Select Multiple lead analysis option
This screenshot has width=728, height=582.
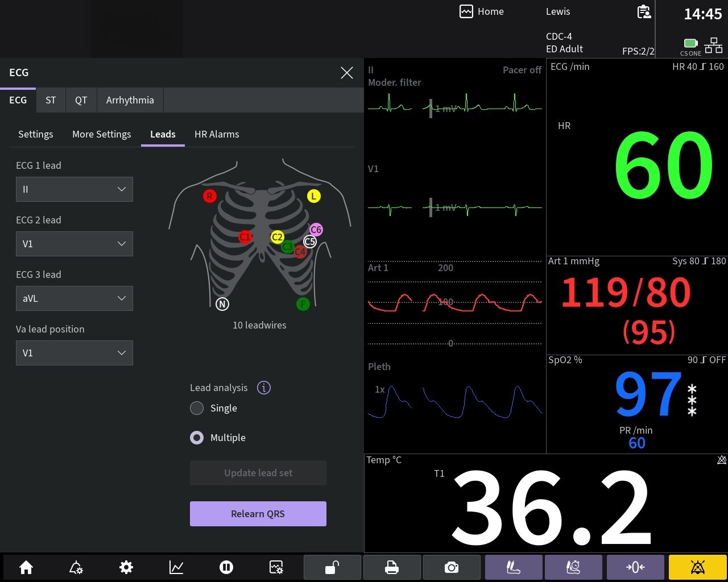197,438
